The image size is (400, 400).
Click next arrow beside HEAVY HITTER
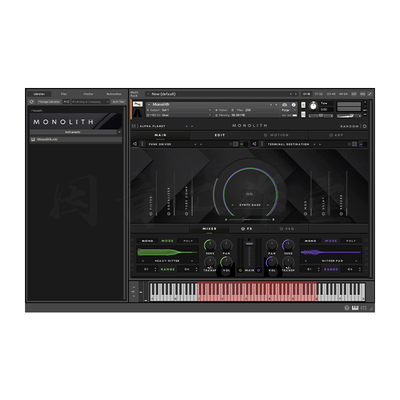(x=192, y=261)
